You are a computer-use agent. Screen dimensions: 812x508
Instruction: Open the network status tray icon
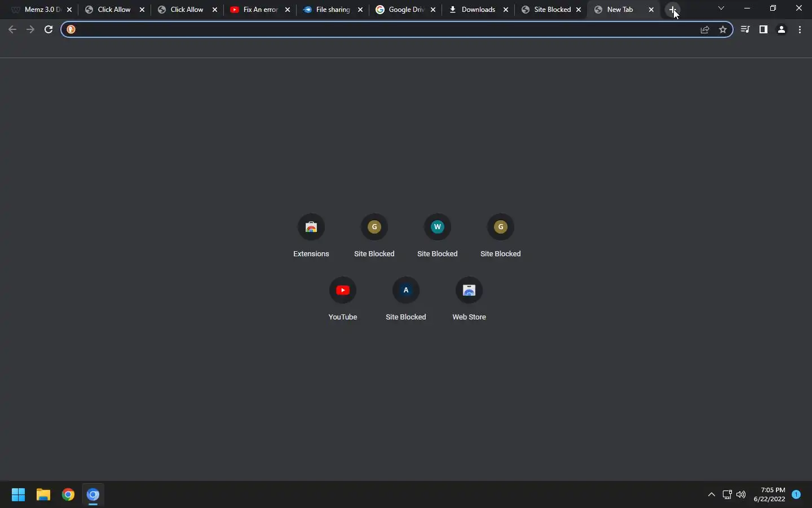click(727, 495)
